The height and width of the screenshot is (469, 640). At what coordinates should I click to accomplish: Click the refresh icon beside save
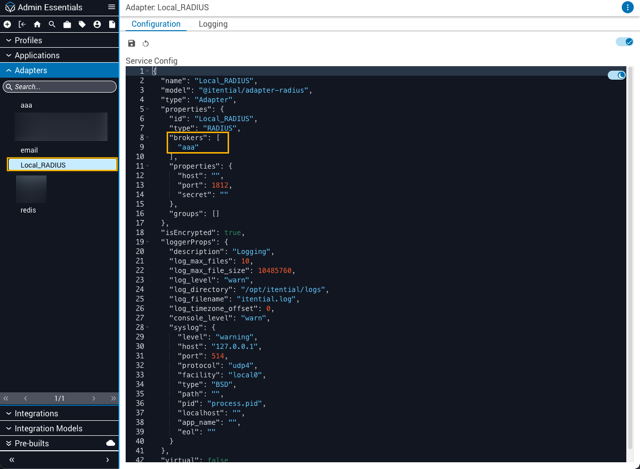pyautogui.click(x=146, y=44)
